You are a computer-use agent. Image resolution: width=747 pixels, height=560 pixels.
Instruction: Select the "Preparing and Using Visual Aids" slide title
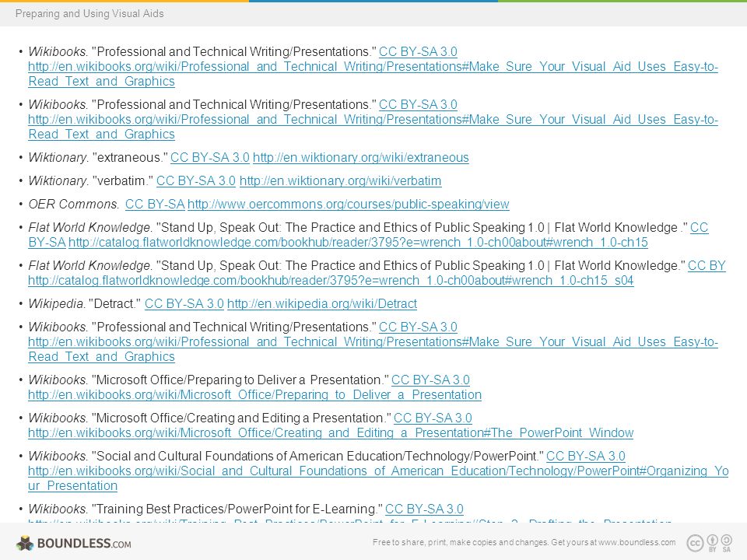click(89, 13)
